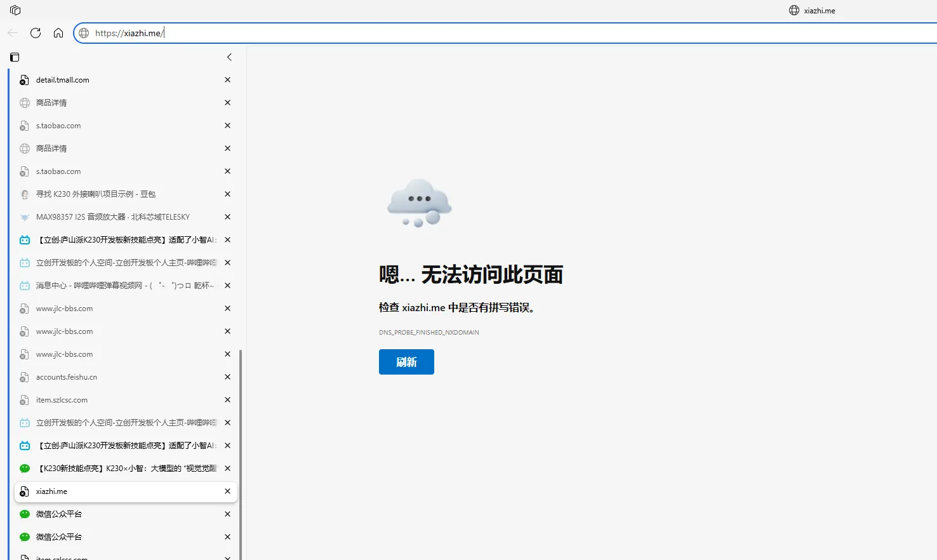Open the tab actions menu icon
937x560 pixels.
point(15,10)
